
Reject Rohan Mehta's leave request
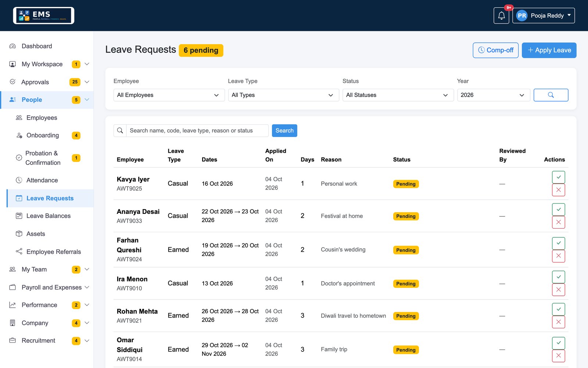558,322
